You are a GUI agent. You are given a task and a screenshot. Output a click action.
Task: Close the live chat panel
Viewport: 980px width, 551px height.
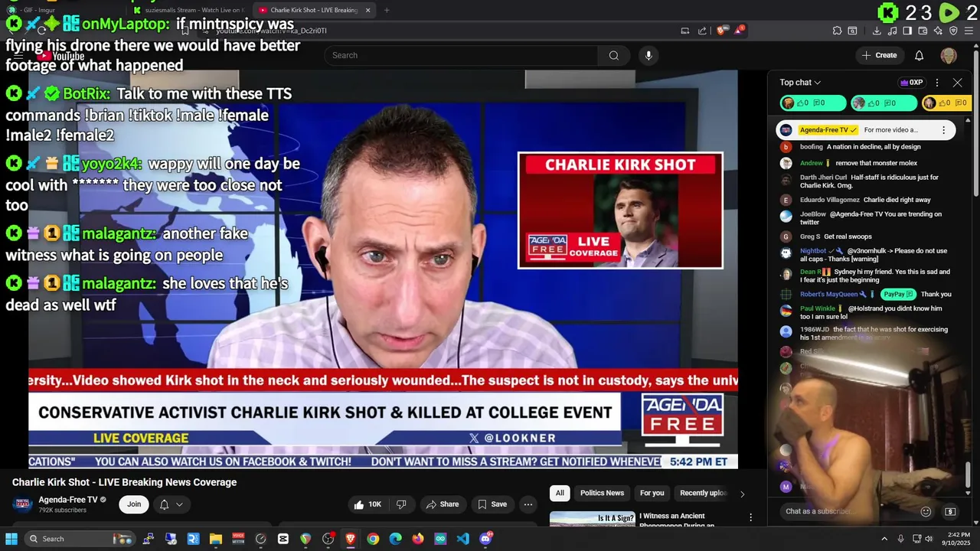957,83
